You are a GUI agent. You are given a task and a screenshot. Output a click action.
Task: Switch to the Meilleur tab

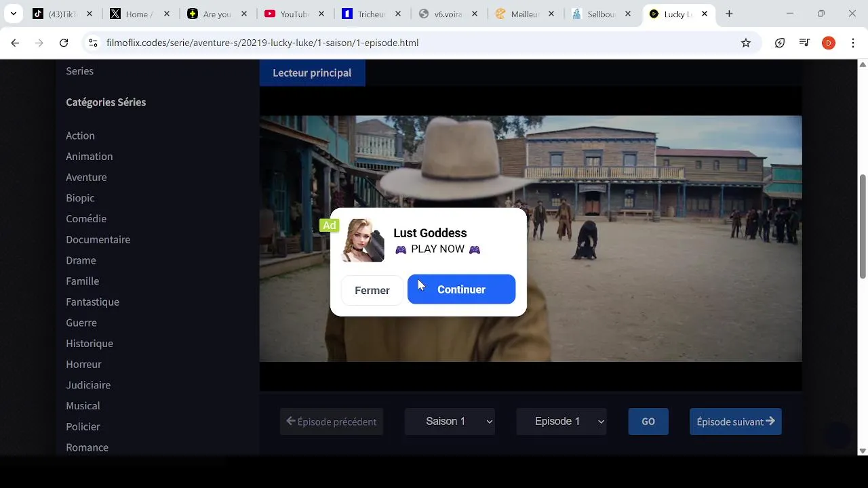tap(526, 14)
